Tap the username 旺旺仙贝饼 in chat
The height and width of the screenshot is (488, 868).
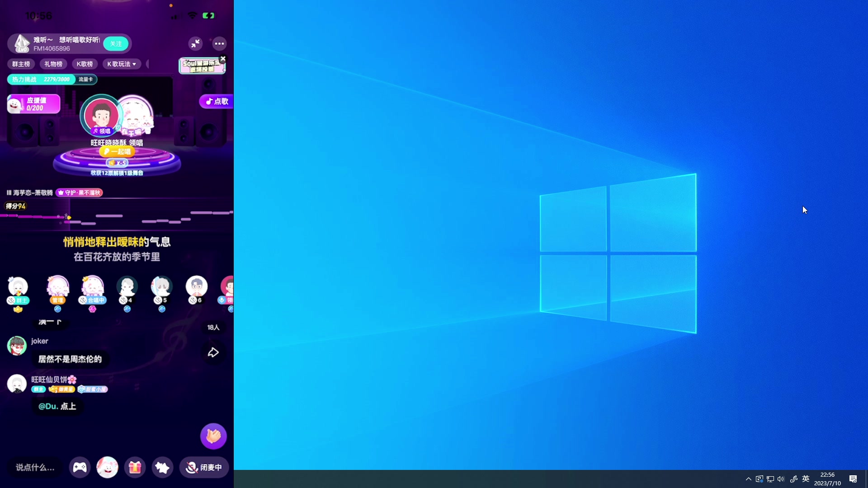[54, 380]
